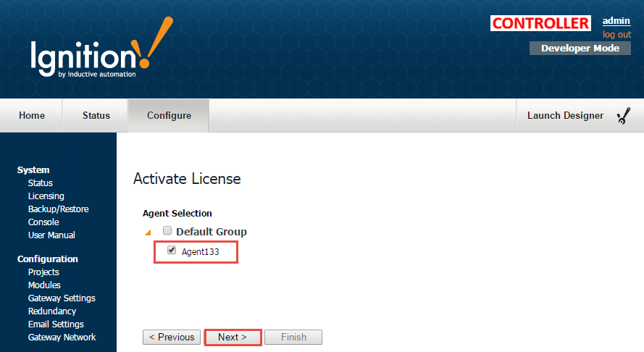Open Email Settings in the sidebar
Image resolution: width=644 pixels, height=352 pixels.
(x=56, y=324)
